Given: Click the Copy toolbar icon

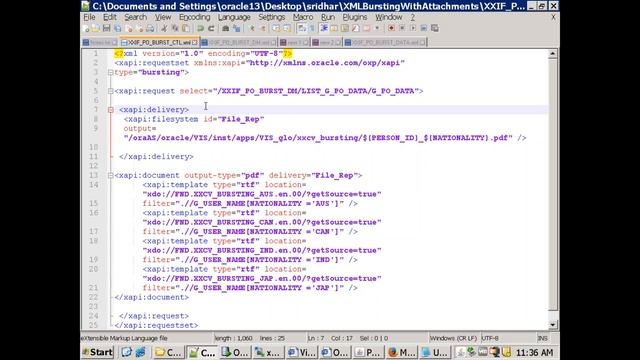Looking at the screenshot, I should (x=175, y=28).
